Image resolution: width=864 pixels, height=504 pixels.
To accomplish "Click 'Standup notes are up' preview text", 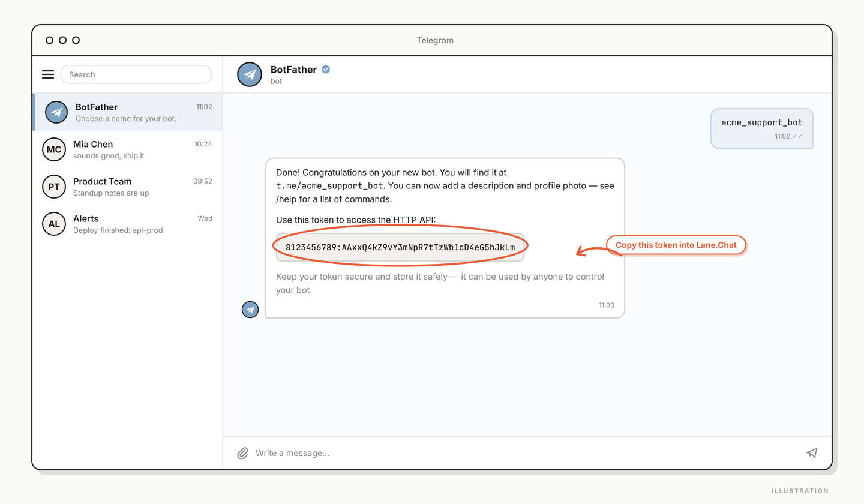I will tap(111, 193).
